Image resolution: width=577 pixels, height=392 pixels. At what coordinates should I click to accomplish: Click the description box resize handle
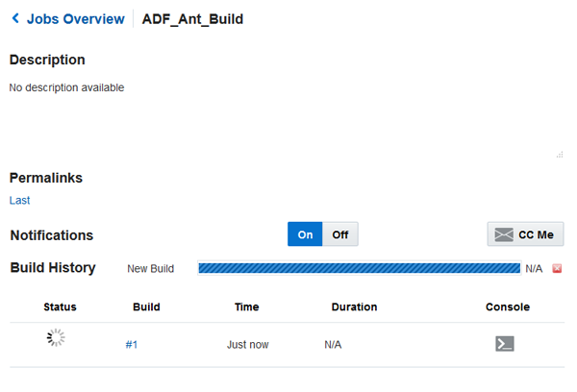(560, 154)
